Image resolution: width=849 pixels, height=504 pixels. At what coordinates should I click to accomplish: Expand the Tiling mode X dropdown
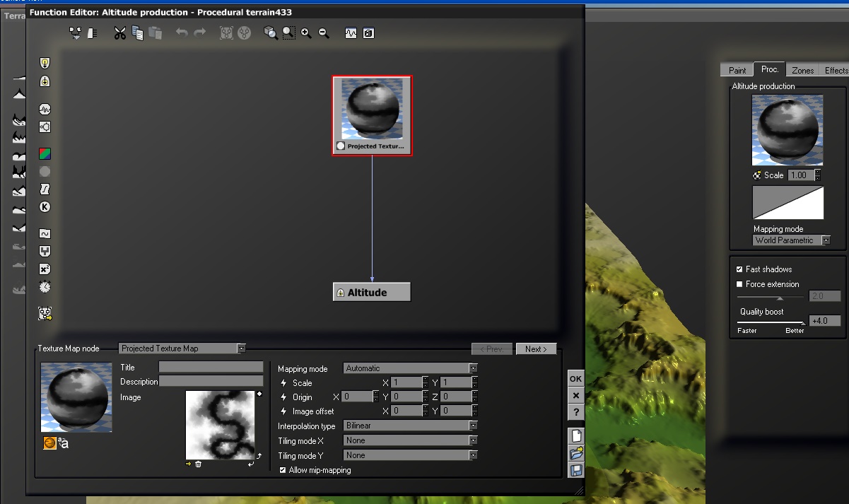(472, 440)
